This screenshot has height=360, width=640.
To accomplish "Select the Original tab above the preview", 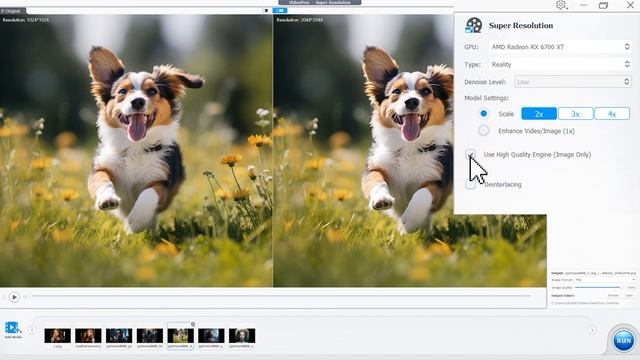I will [13, 11].
